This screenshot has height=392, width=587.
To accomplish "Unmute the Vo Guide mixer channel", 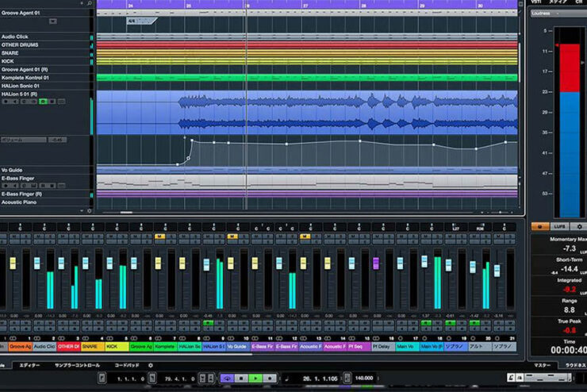I will click(232, 236).
